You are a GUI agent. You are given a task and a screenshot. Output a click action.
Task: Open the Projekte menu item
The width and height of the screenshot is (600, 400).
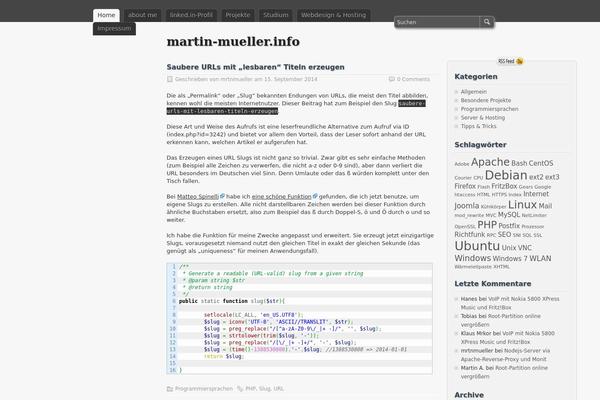point(238,15)
